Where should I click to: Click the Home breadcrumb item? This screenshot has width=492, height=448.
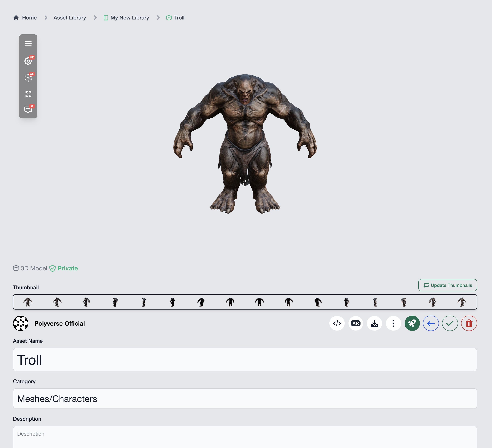click(x=29, y=18)
